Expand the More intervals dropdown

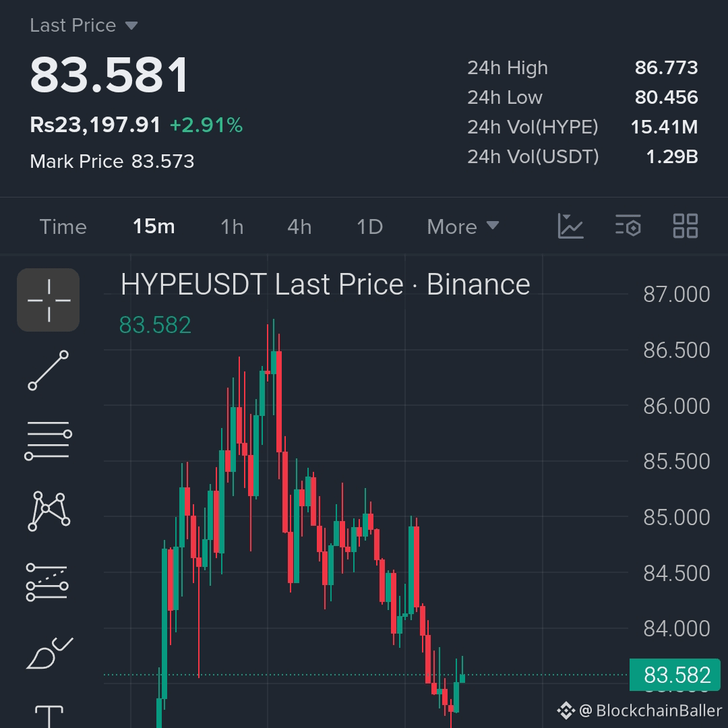coord(463,226)
